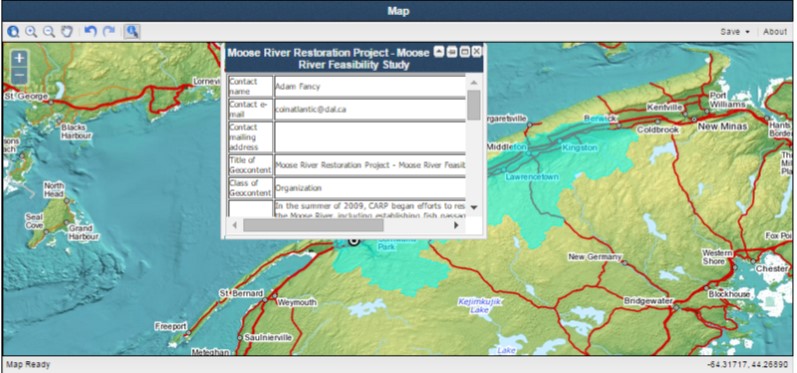Activate the pan hand tool
This screenshot has height=373, width=797.
click(x=67, y=32)
